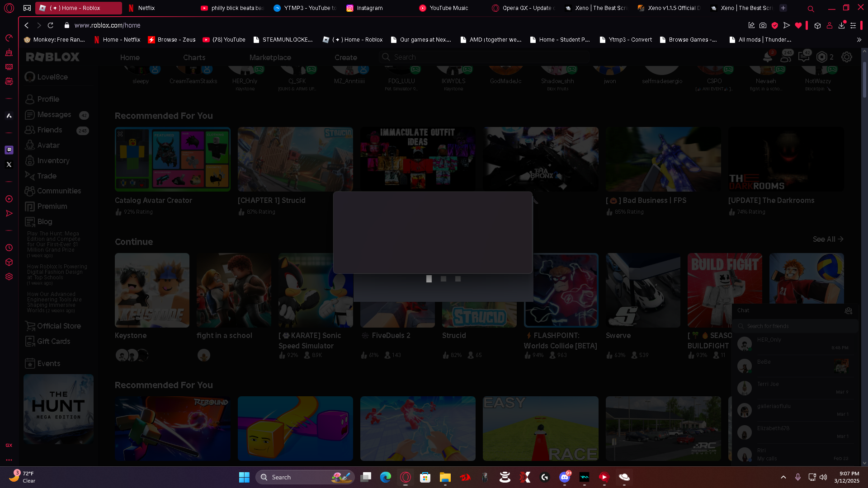Open GX Control speedometer in Opera sidebar

pyautogui.click(x=9, y=38)
